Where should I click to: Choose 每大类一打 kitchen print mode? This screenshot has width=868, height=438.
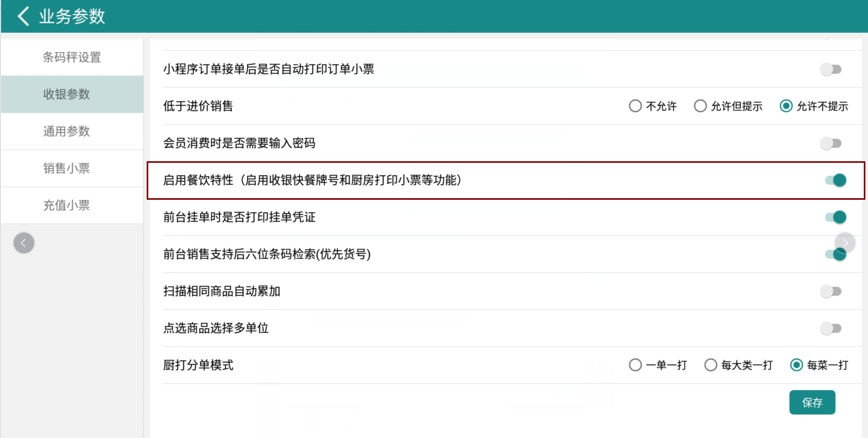(x=710, y=365)
